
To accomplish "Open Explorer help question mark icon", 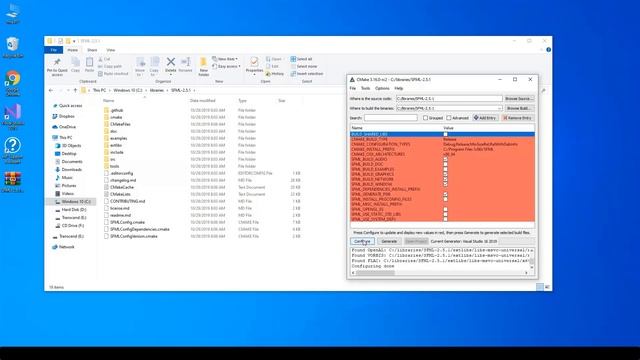I will [x=548, y=50].
